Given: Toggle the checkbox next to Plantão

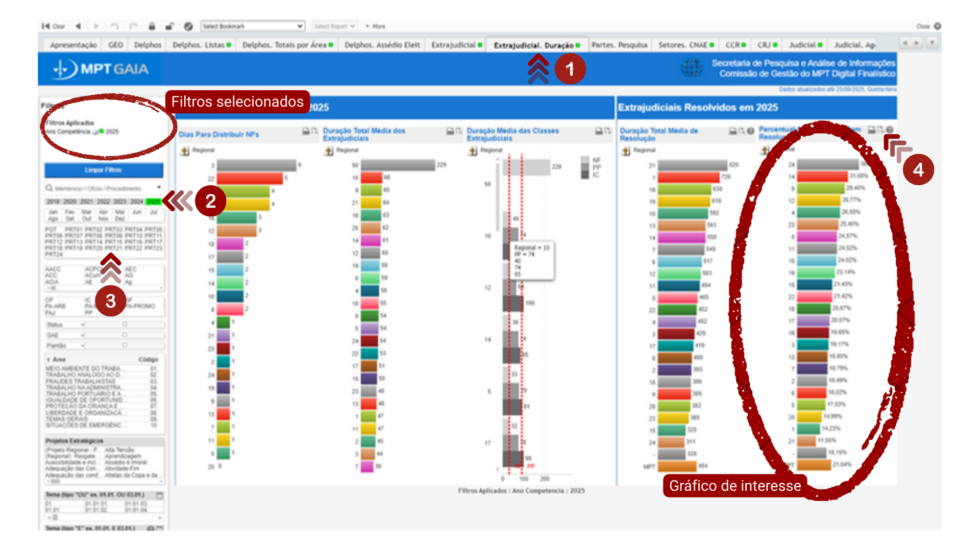Looking at the screenshot, I should pyautogui.click(x=125, y=345).
